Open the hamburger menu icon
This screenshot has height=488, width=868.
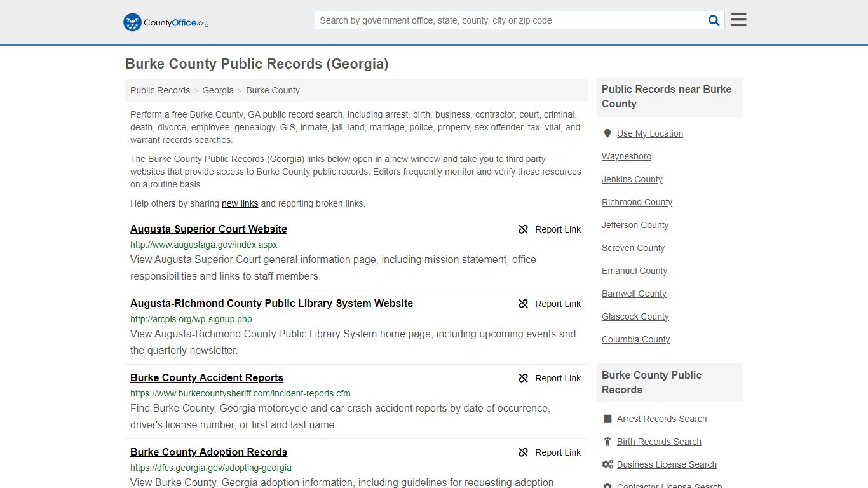point(738,20)
